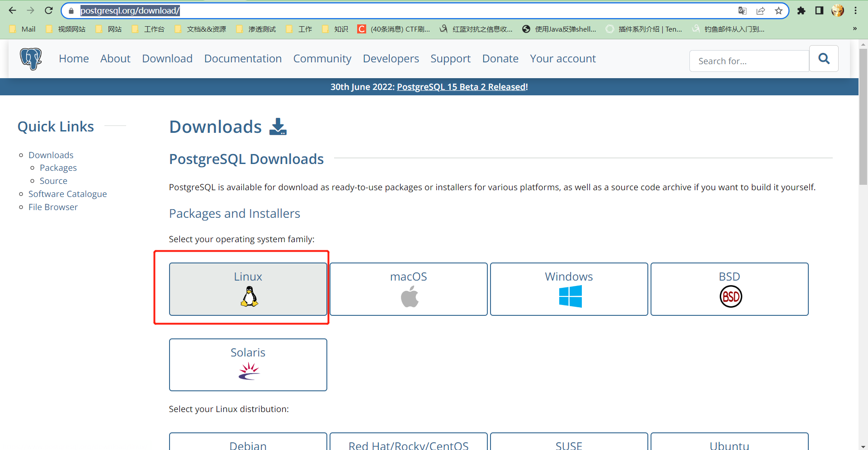Click the padlock site info icon
The height and width of the screenshot is (450, 868).
tap(71, 11)
